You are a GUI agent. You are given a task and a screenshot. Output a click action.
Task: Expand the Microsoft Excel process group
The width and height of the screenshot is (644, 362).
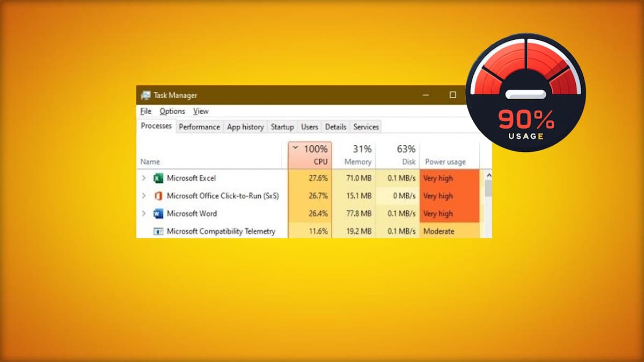tap(143, 178)
